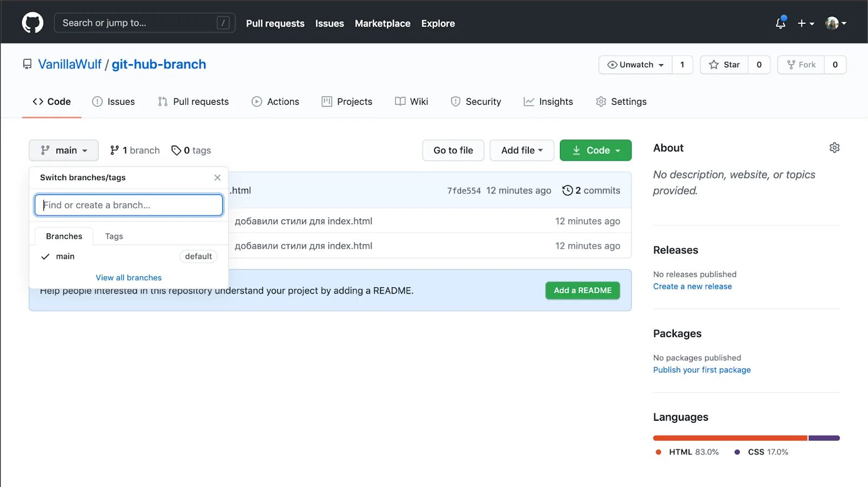Click the Wiki book icon

pos(400,102)
